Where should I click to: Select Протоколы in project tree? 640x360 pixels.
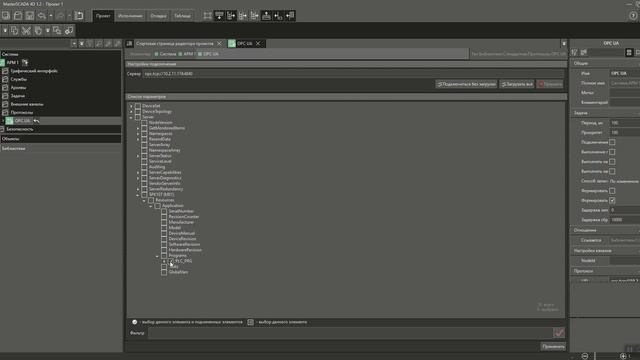22,113
